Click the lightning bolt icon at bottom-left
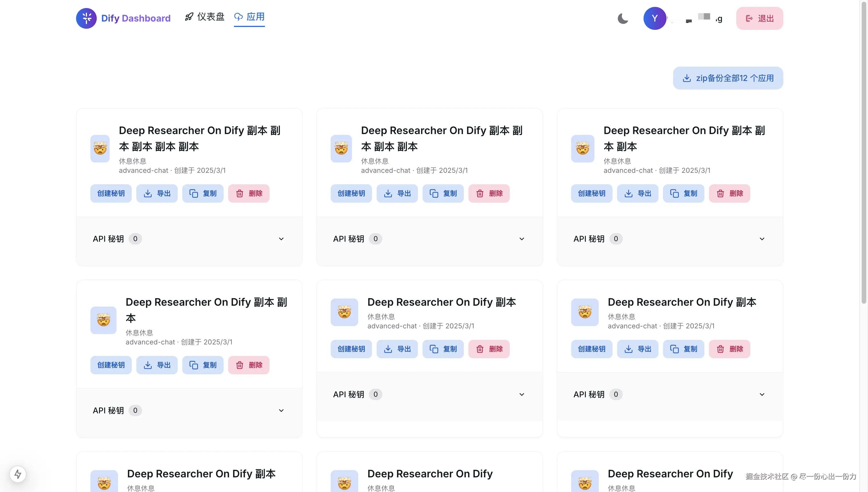The image size is (868, 492). point(18,474)
